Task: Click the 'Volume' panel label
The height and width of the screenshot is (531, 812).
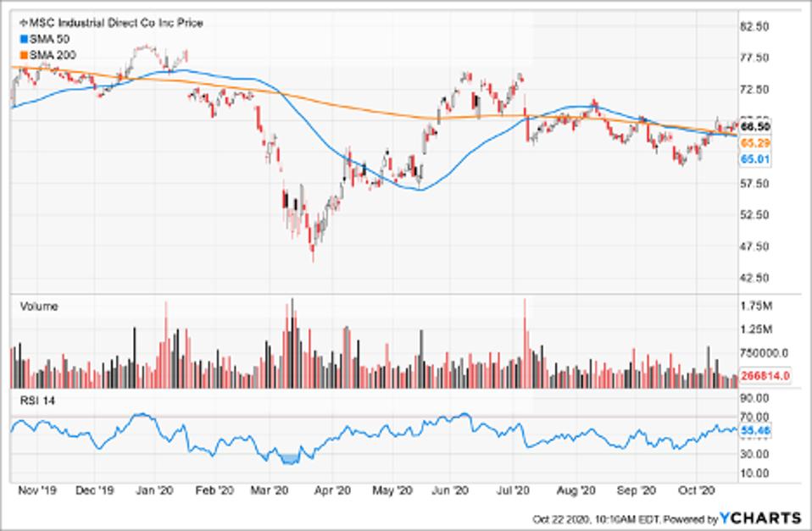Action: click(x=39, y=307)
